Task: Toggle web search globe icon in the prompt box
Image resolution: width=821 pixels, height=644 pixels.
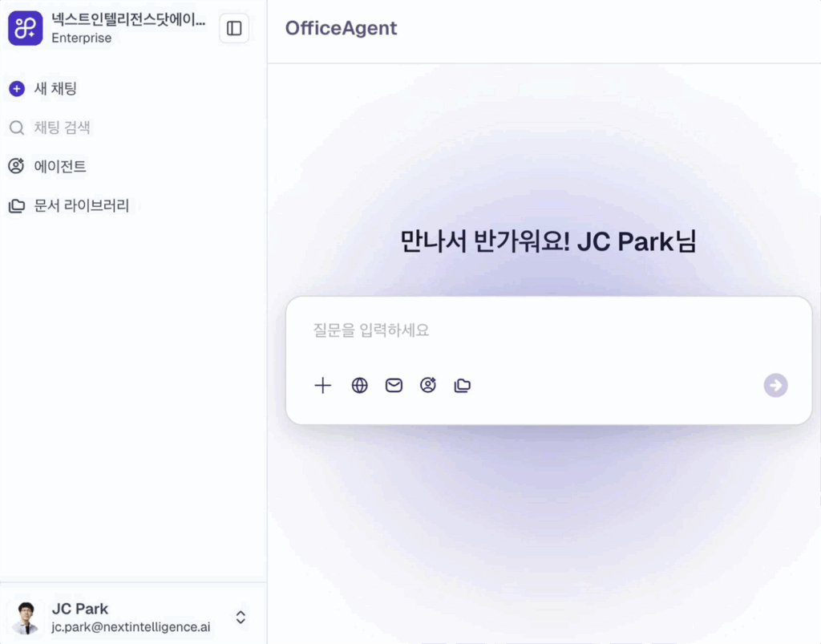Action: tap(360, 386)
